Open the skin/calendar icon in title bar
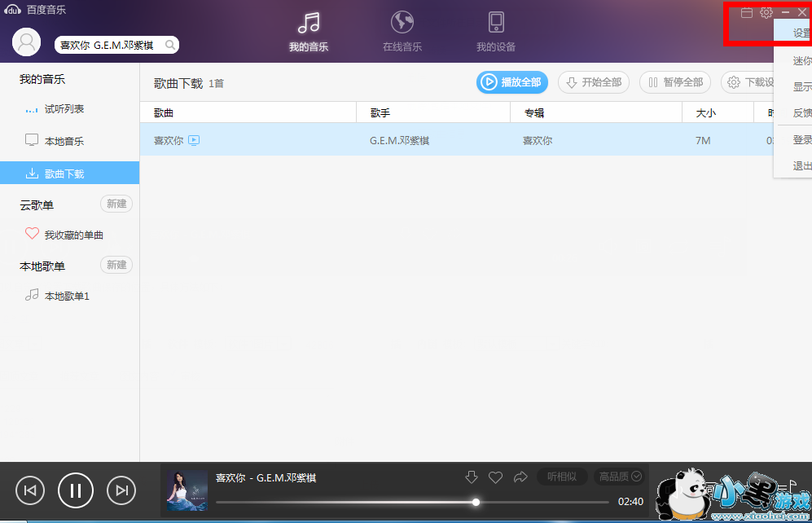The height and width of the screenshot is (523, 812). pos(747,12)
